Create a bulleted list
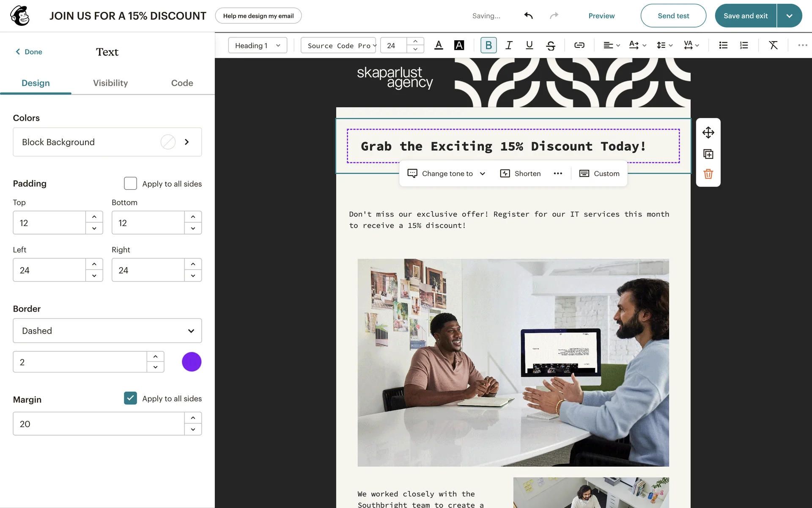 pyautogui.click(x=723, y=45)
